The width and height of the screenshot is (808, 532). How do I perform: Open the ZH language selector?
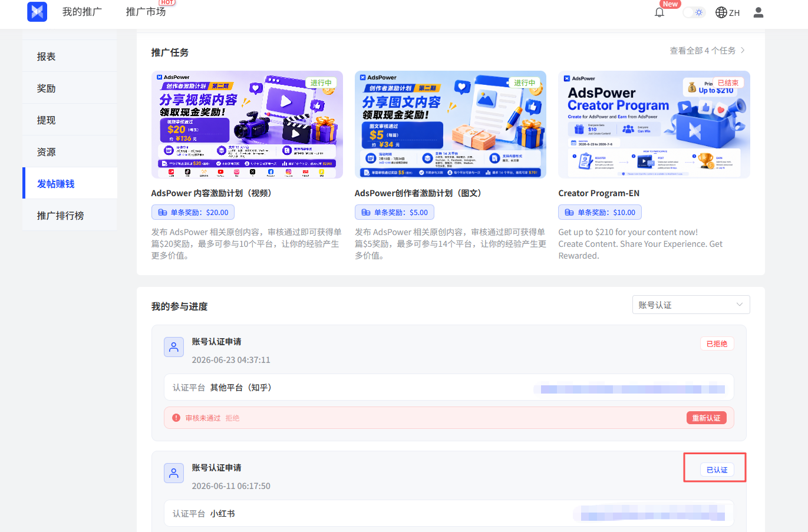727,12
